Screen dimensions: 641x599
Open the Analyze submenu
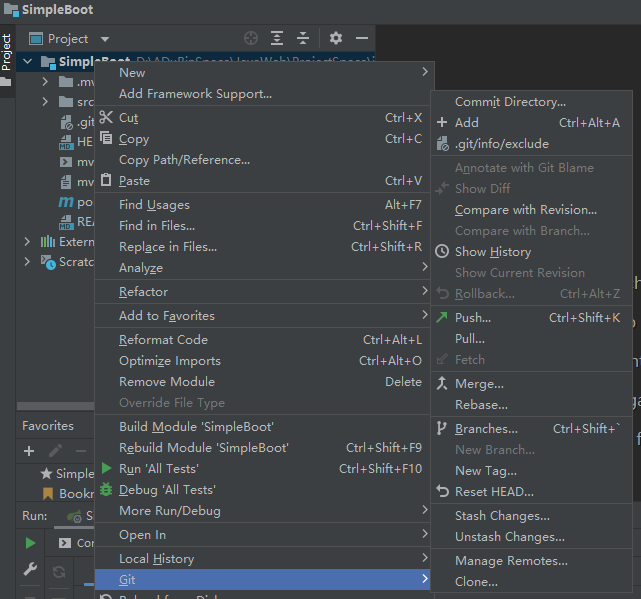coord(262,268)
